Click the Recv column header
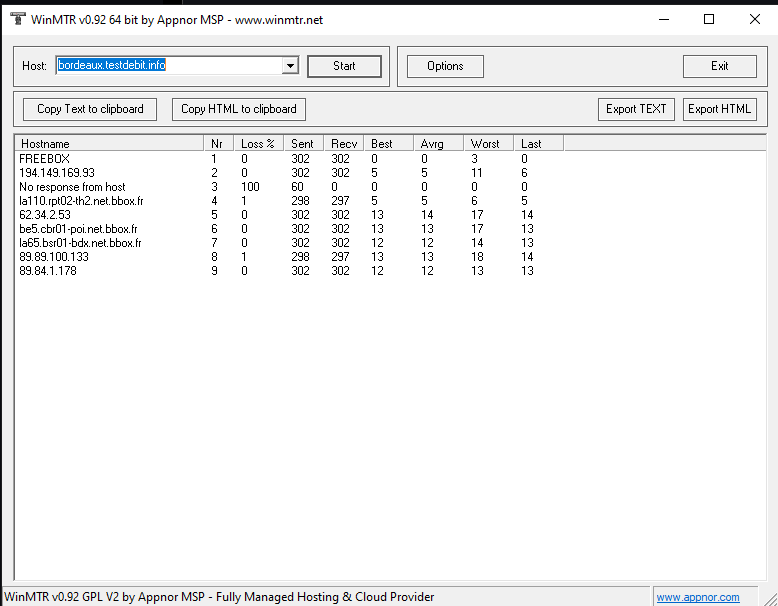Screen dimensions: 778x606 coord(344,143)
